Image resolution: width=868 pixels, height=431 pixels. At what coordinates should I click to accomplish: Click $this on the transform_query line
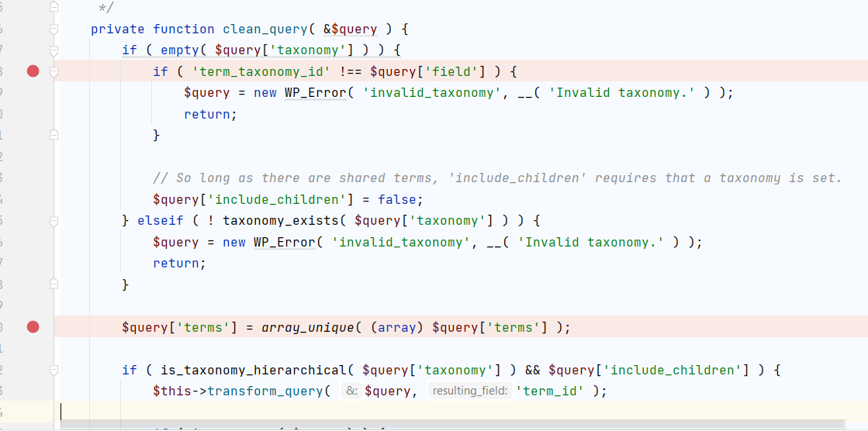[172, 391]
